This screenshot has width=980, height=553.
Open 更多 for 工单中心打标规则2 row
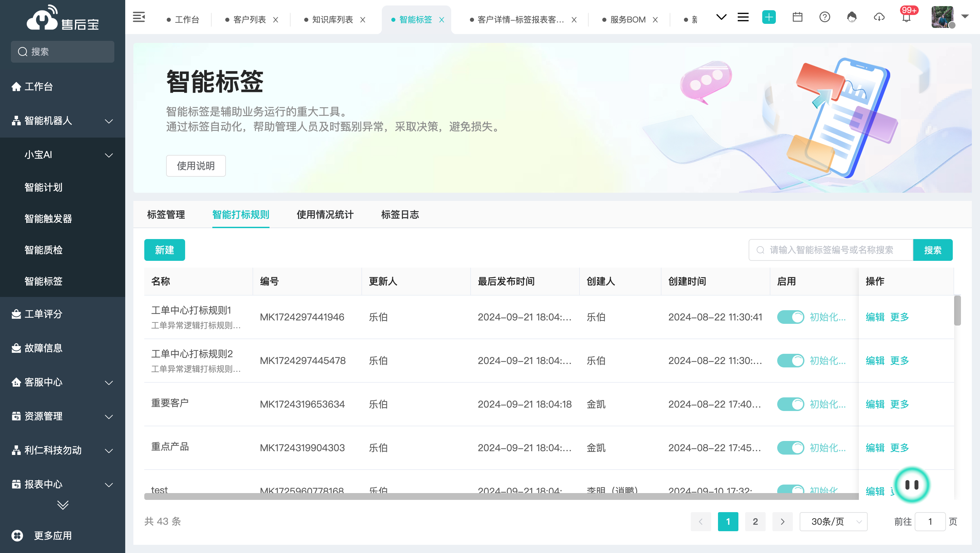(x=900, y=360)
